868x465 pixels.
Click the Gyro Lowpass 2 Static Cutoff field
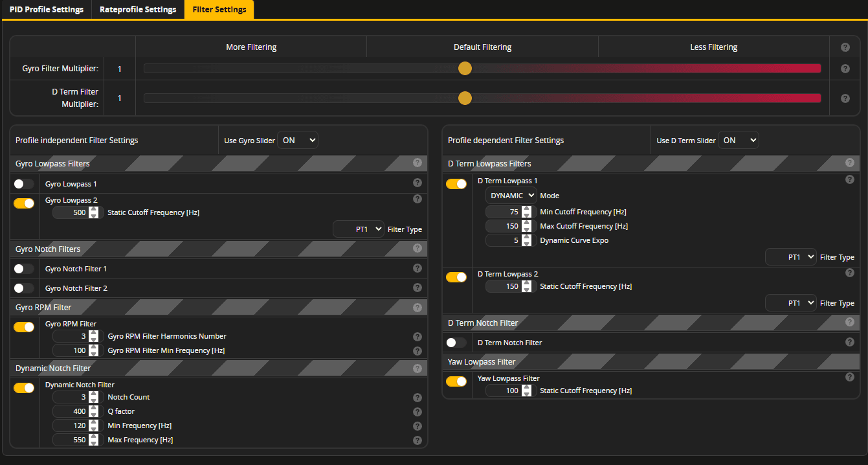coord(78,212)
